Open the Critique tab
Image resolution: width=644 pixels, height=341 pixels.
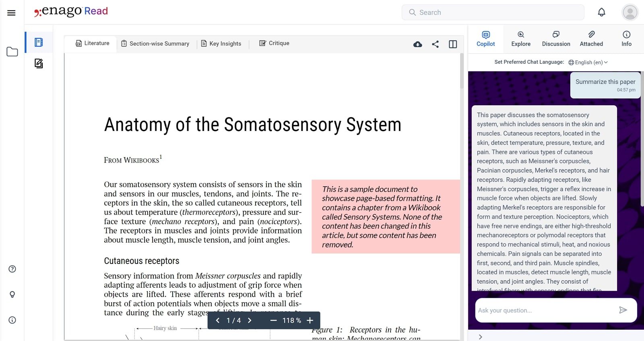(274, 43)
